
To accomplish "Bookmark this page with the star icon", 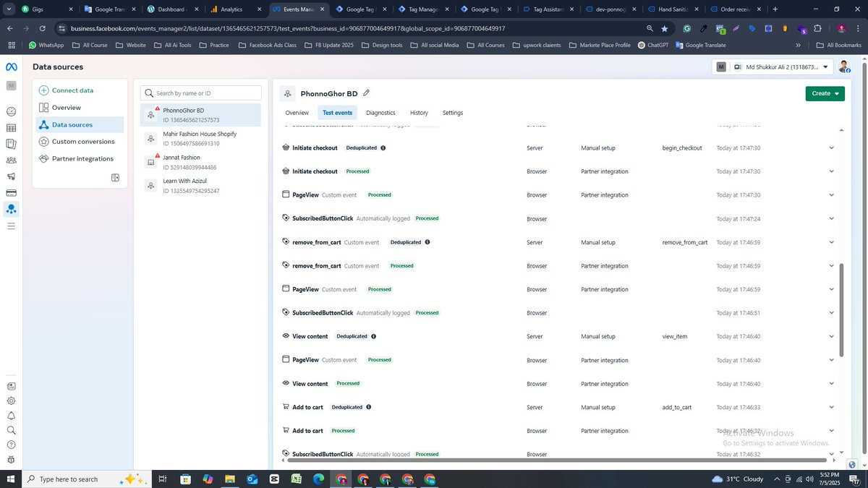I will pos(665,28).
